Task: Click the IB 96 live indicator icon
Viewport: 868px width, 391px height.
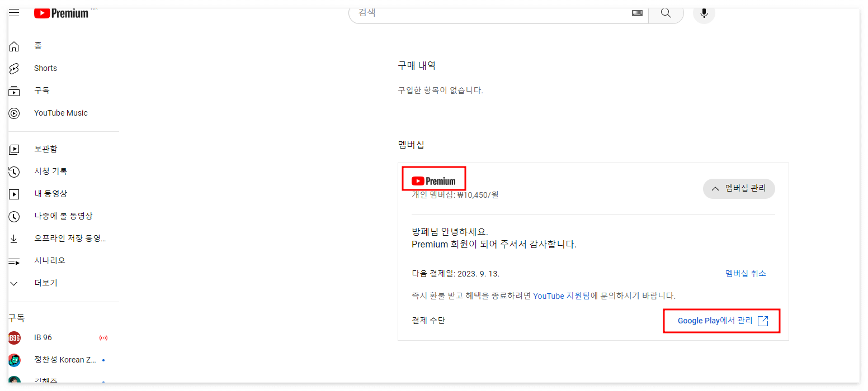Action: click(103, 338)
